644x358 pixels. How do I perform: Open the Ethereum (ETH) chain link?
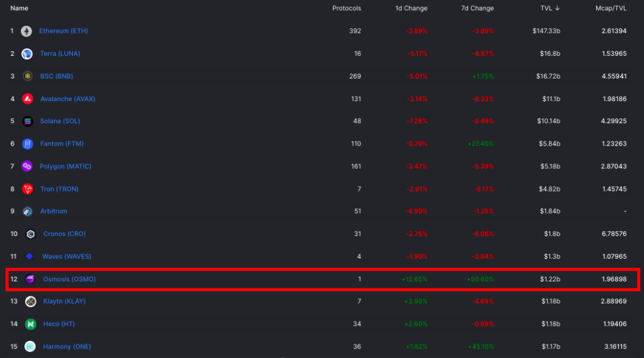[x=64, y=31]
